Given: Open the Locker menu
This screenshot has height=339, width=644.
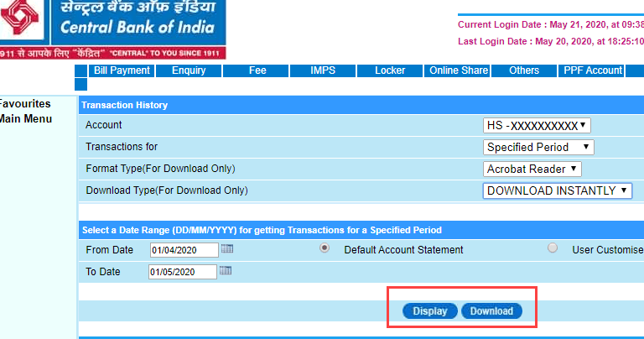Looking at the screenshot, I should tap(390, 70).
